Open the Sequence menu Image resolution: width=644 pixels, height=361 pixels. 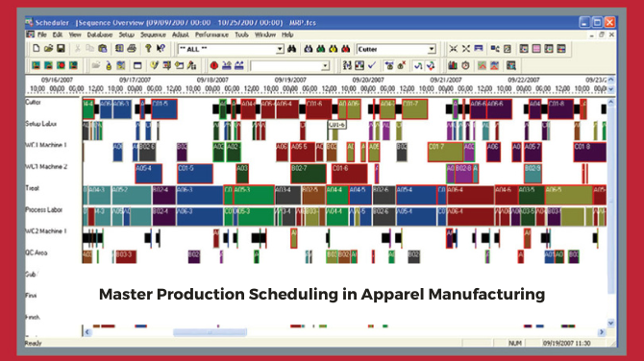[x=153, y=35]
